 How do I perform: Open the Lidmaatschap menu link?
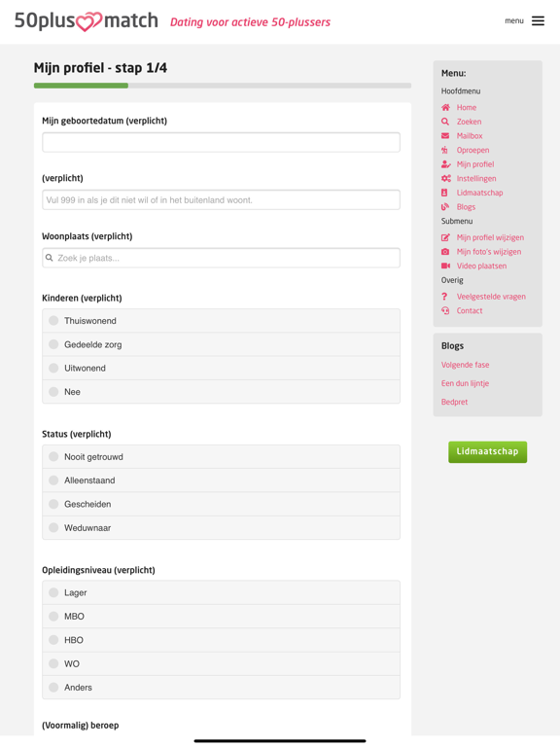click(479, 193)
